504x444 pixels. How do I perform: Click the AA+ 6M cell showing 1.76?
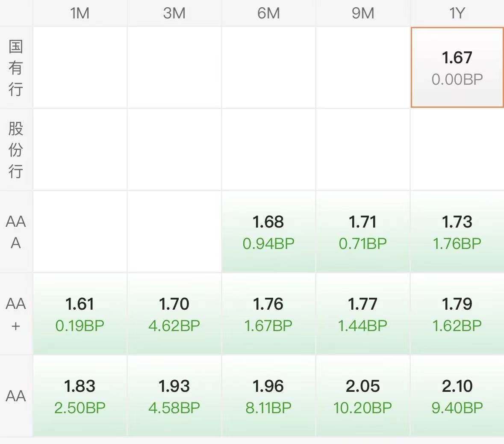click(268, 314)
